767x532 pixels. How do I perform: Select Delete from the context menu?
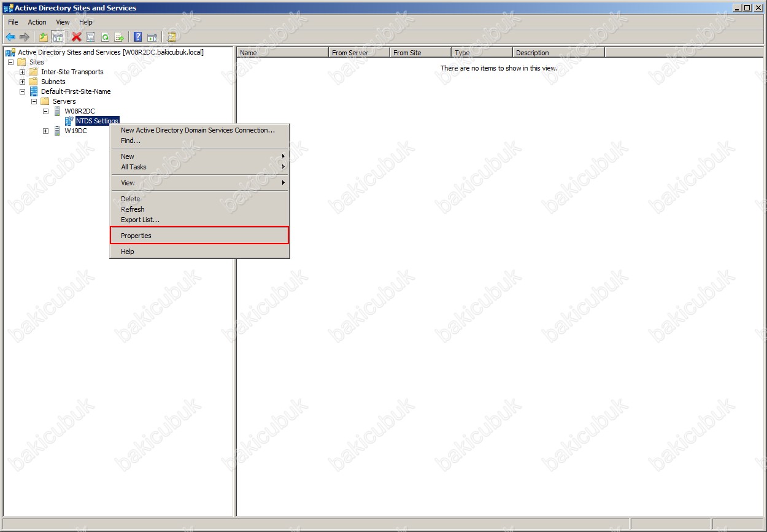(199, 199)
